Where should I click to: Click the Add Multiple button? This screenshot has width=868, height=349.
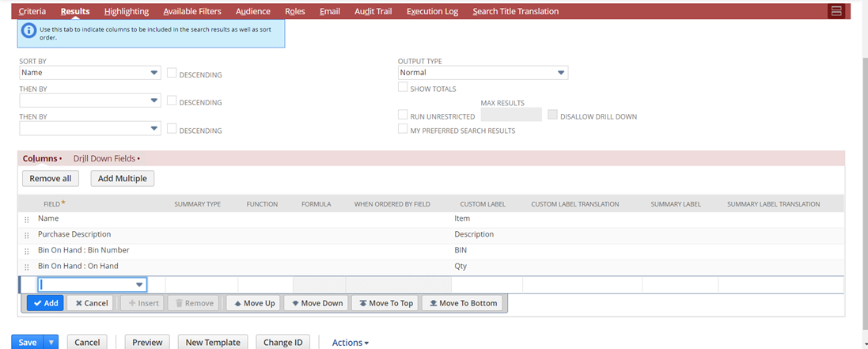coord(123,178)
